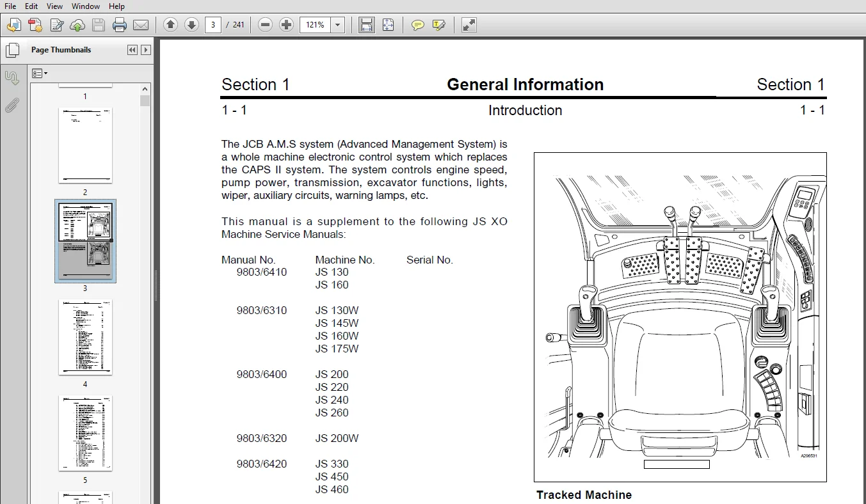Select page 3 thumbnail
The width and height of the screenshot is (866, 504).
(x=85, y=241)
